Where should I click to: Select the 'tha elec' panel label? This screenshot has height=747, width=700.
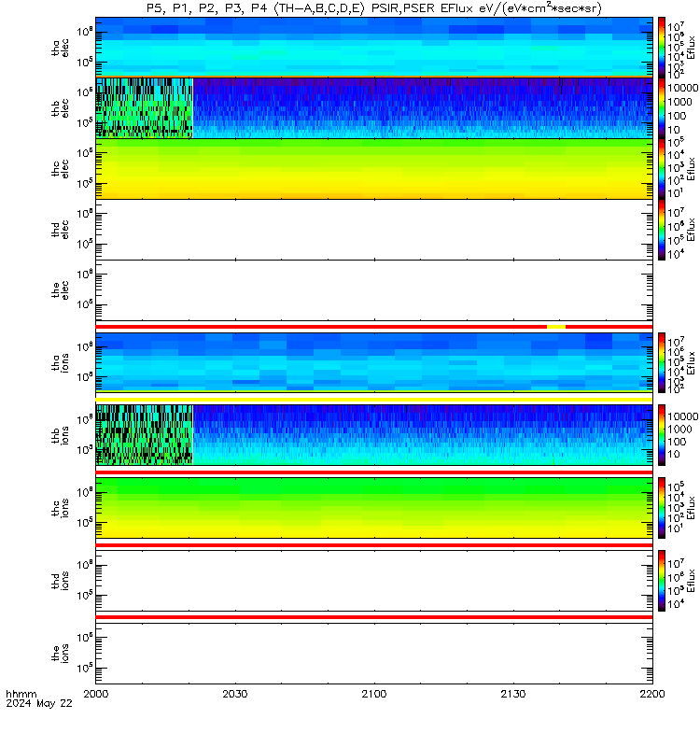pyautogui.click(x=60, y=48)
